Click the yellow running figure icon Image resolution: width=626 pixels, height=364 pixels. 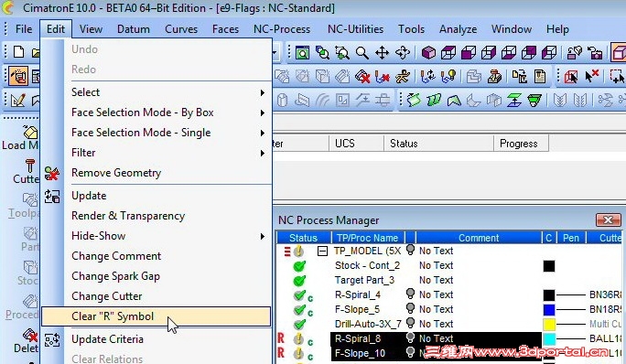tap(403, 76)
